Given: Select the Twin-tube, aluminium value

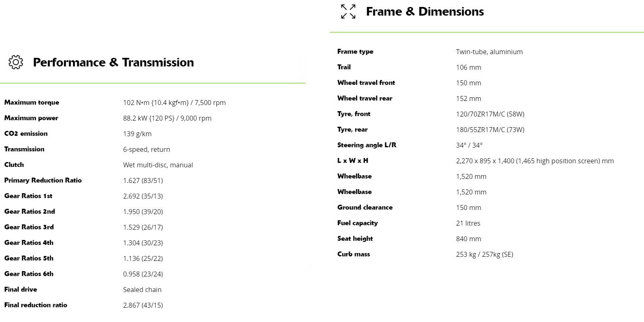Looking at the screenshot, I should [489, 52].
